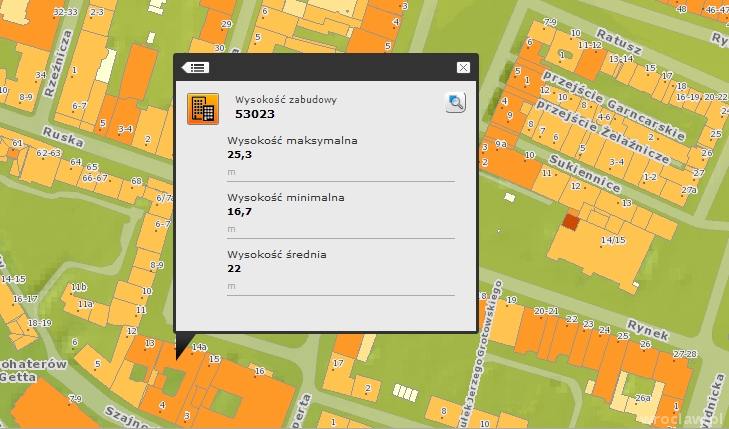729x429 pixels.
Task: Click the dark red building near Sukiennice
Action: click(x=569, y=222)
